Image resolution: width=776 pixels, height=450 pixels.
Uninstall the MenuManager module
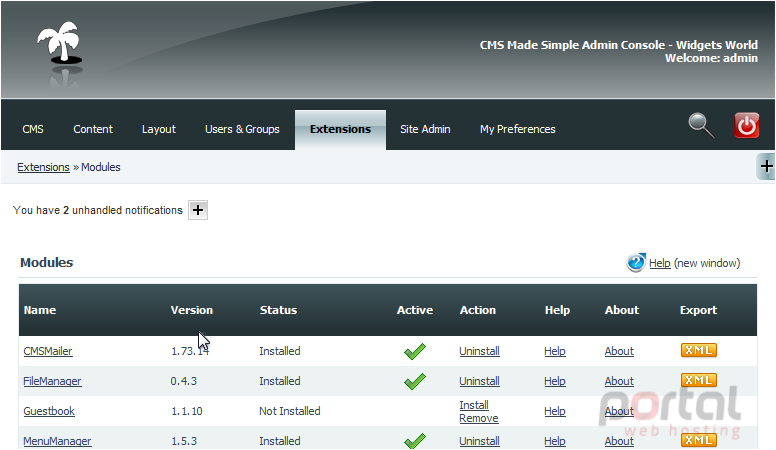coord(479,441)
